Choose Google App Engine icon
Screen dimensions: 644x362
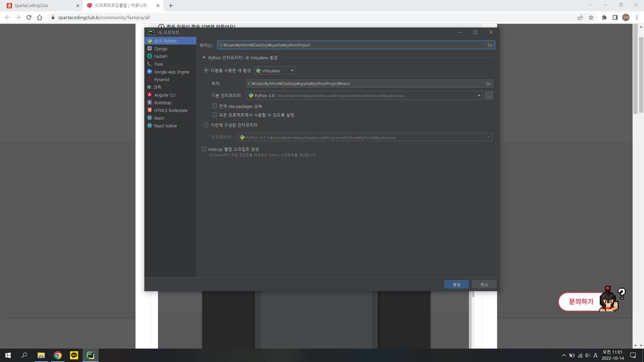pos(150,72)
